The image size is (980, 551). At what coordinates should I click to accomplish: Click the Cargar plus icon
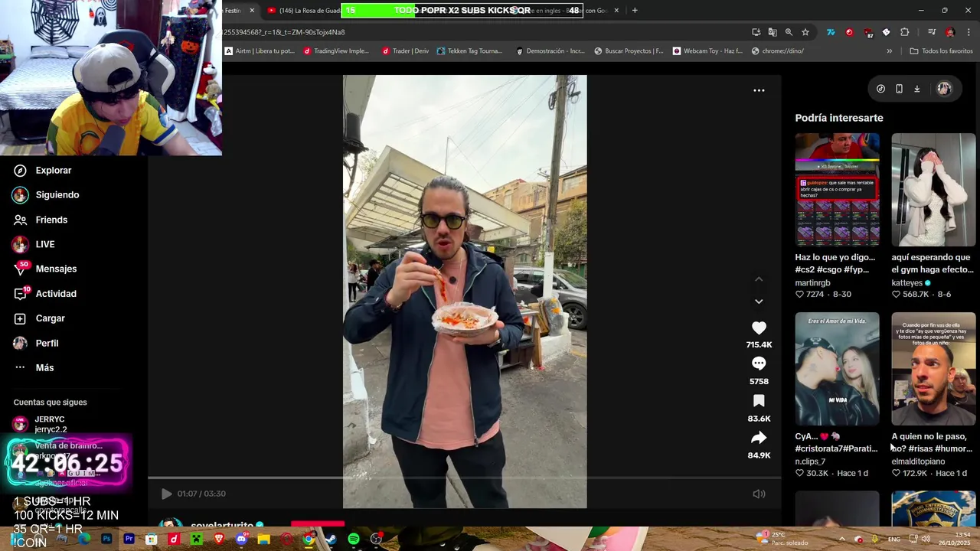20,318
